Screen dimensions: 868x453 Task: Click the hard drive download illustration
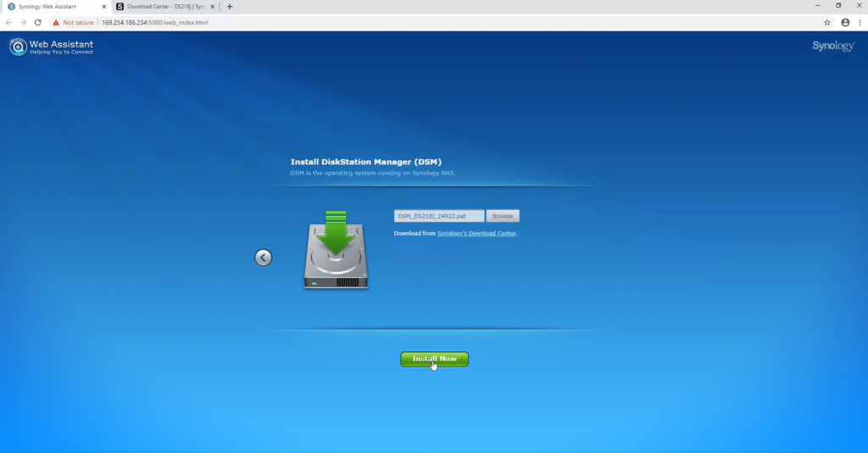[336, 250]
